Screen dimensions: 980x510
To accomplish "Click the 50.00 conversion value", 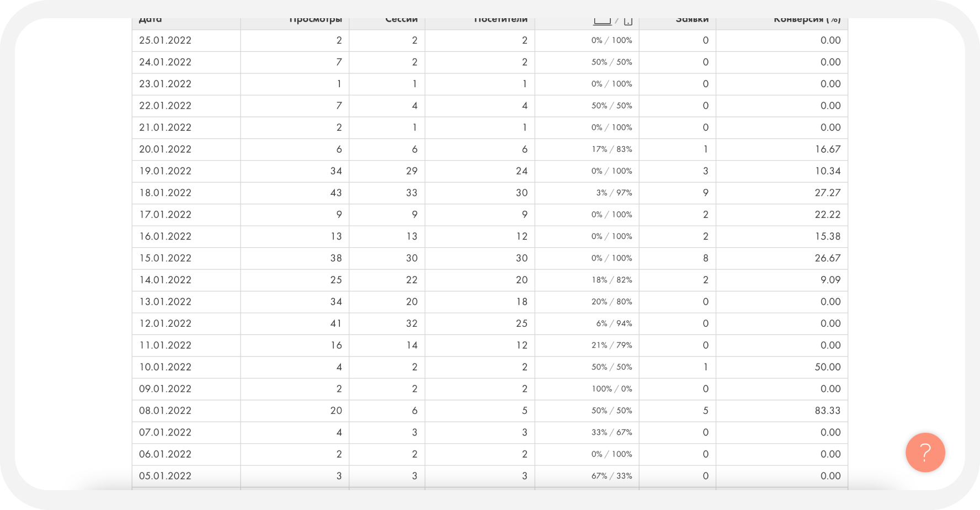I will (828, 367).
